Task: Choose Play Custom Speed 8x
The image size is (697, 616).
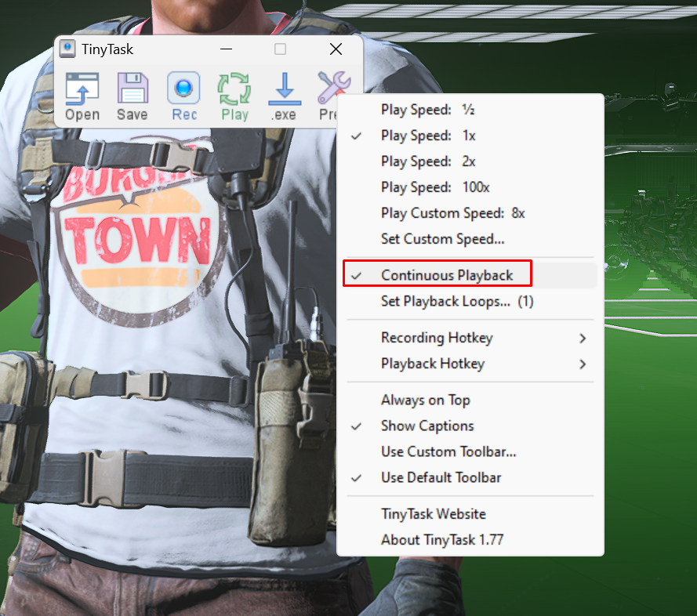Action: [470, 213]
